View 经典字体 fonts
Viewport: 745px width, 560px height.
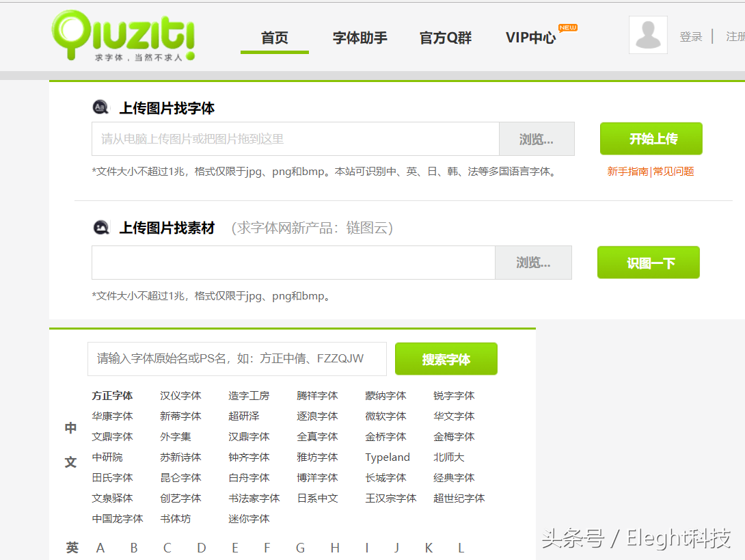coord(455,477)
